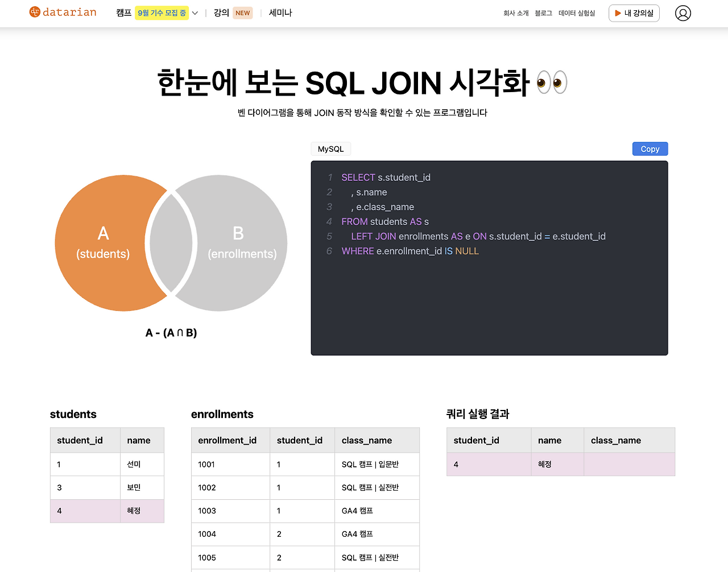728x572 pixels.
Task: Click the WHERE e.enrollment_id IS NULL line
Action: [x=410, y=251]
